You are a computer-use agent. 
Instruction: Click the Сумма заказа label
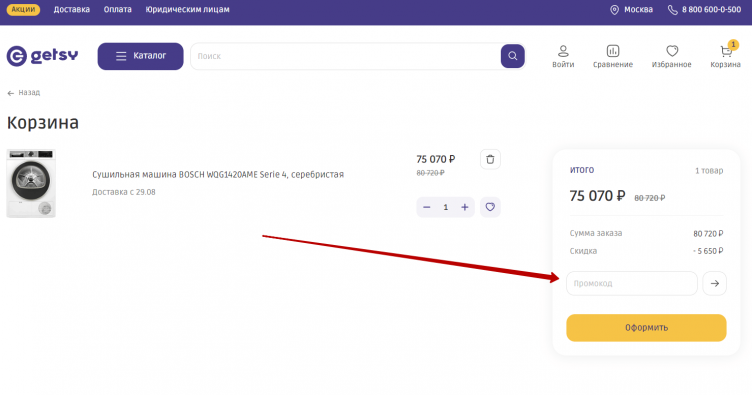pos(596,233)
